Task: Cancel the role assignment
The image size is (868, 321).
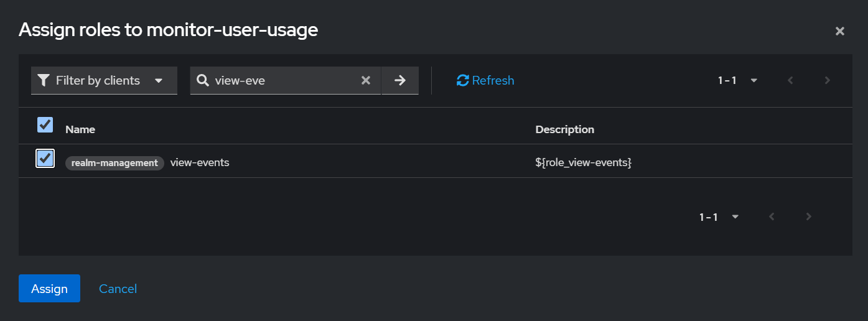Action: click(118, 289)
